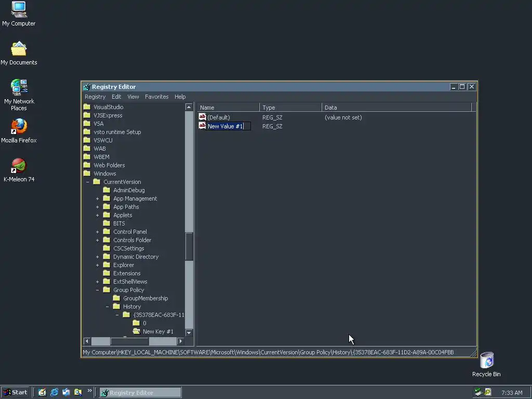Select the Web Folders tree key
This screenshot has width=532, height=399.
(x=109, y=165)
